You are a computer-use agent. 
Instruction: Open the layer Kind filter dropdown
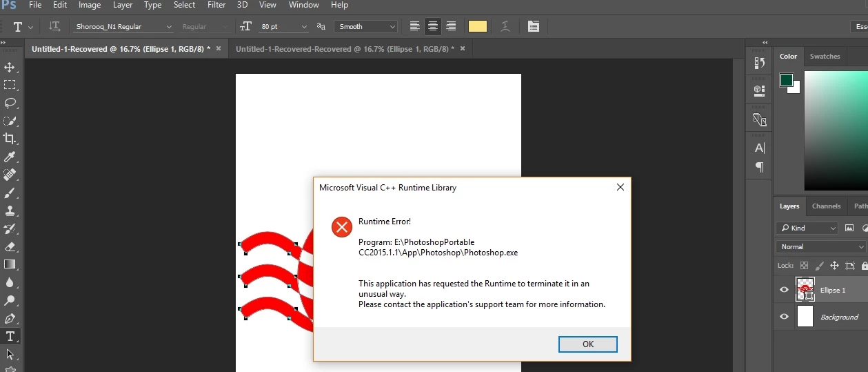click(x=807, y=228)
